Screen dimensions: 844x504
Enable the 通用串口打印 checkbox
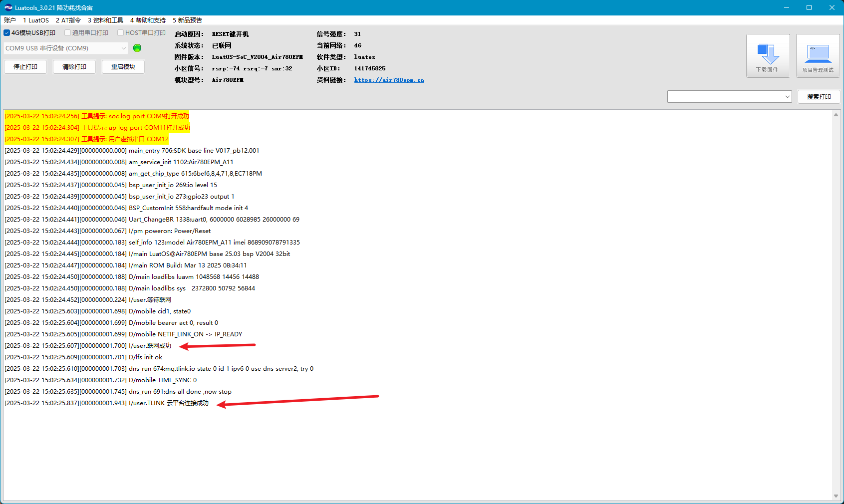coord(67,33)
